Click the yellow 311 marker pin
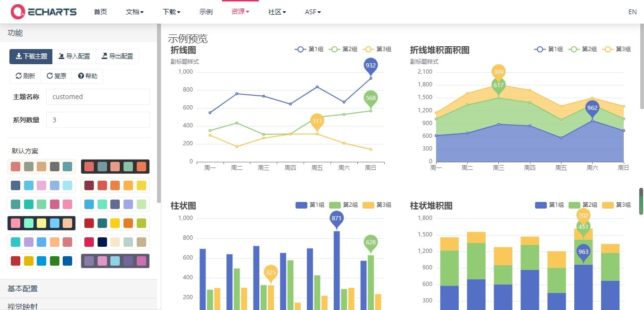Viewport: 644px width, 310px height. 317,122
